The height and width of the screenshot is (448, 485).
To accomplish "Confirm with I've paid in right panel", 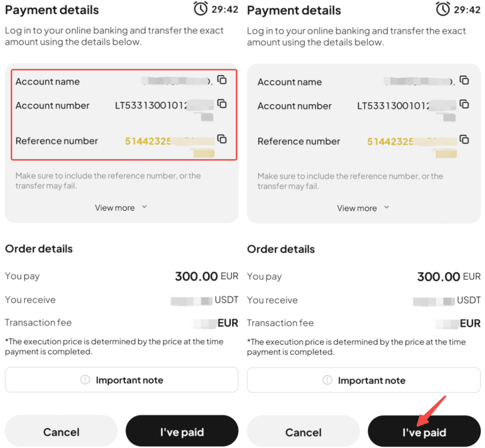I will [424, 432].
